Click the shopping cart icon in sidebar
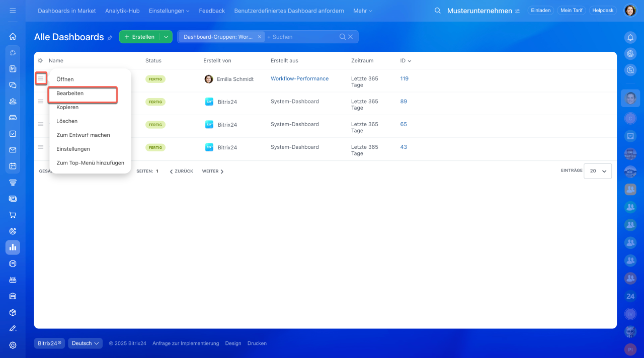The width and height of the screenshot is (644, 358). pyautogui.click(x=13, y=215)
